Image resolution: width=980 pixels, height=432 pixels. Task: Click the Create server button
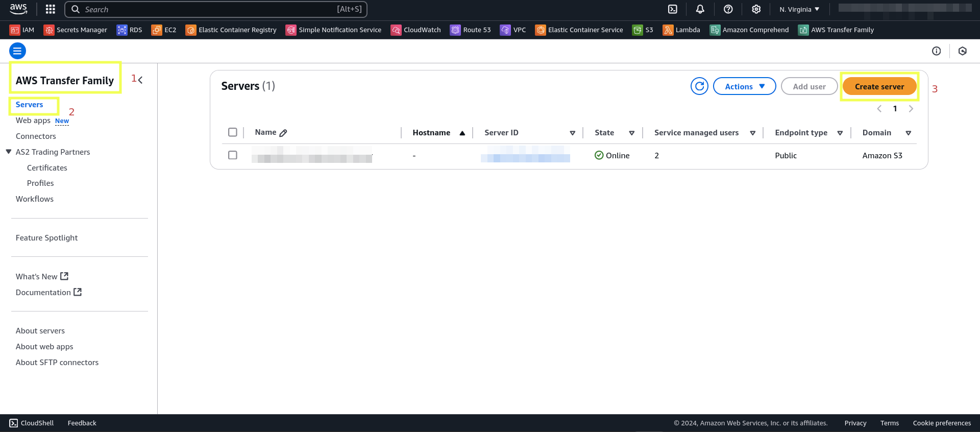coord(879,86)
